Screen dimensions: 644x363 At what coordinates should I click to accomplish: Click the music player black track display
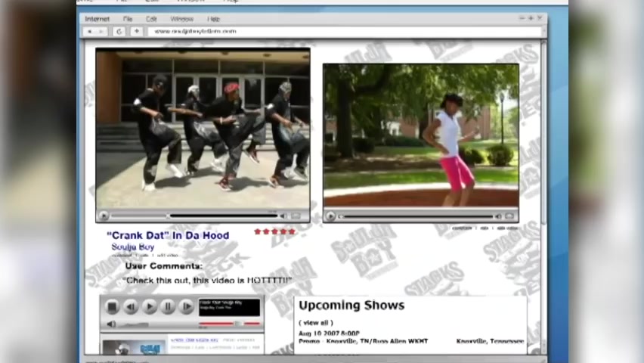pyautogui.click(x=229, y=308)
